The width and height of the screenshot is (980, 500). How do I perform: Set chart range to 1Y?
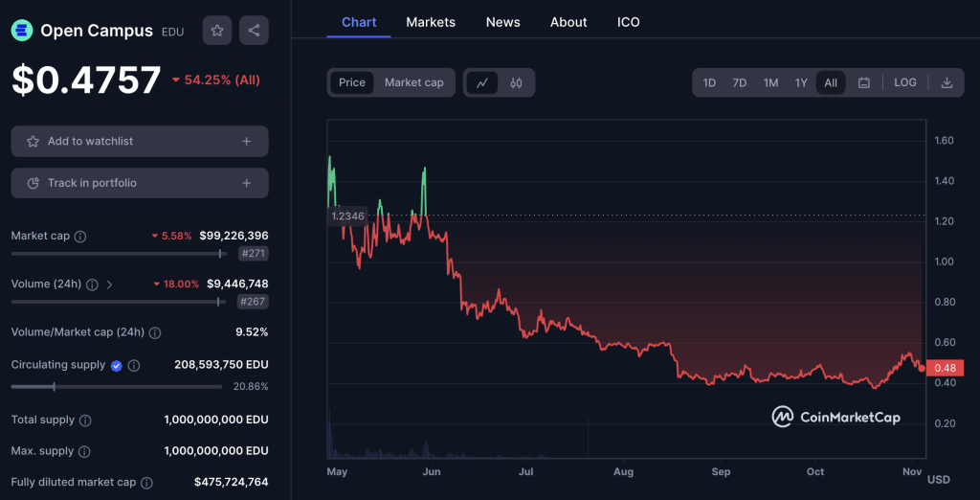pos(801,82)
